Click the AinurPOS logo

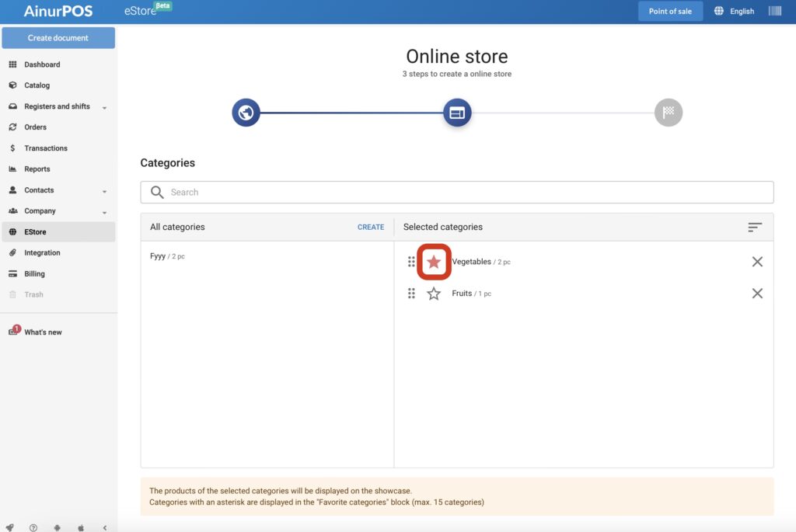pyautogui.click(x=58, y=11)
